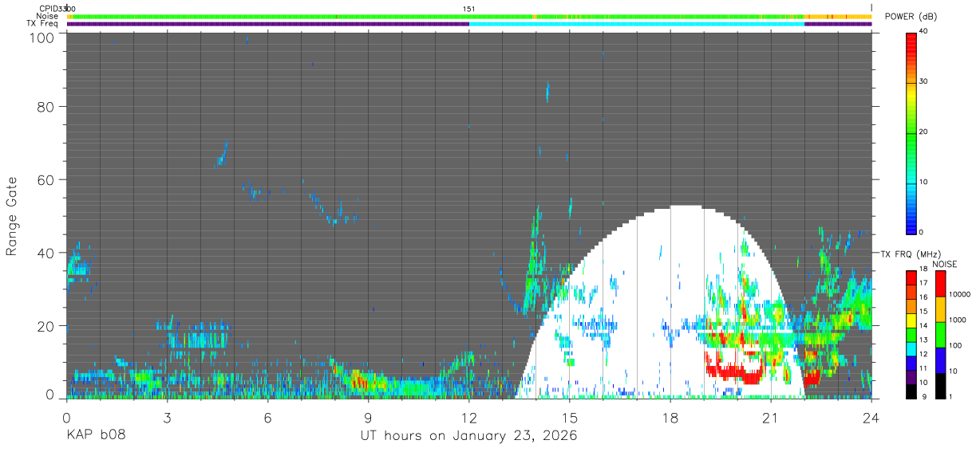Click the 18 tick on the UT hours axis
Viewport: 980px width, 452px height.
pos(670,417)
